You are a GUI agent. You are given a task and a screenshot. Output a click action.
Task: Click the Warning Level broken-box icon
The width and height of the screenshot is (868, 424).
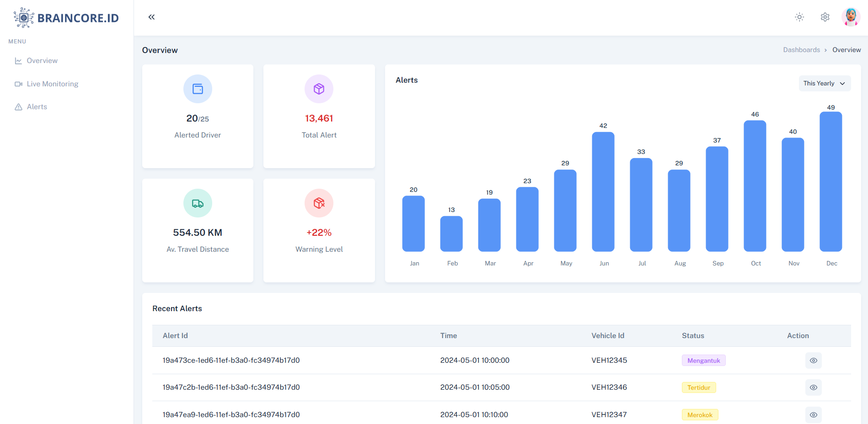[x=319, y=203]
